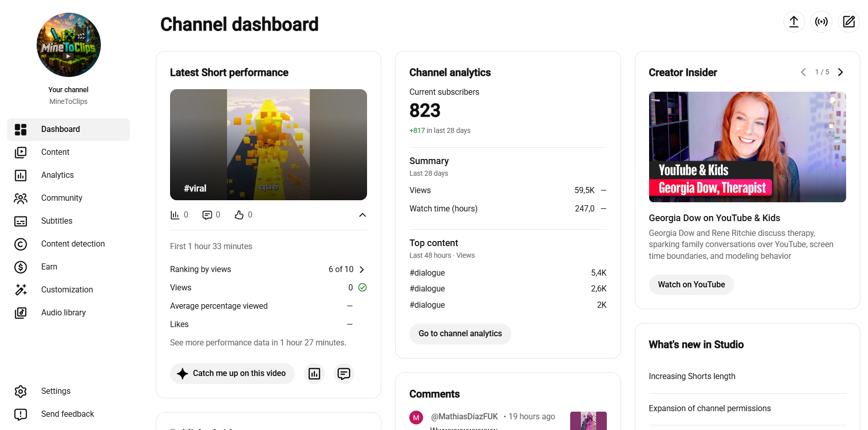Viewport: 868px width, 430px height.
Task: Click the First 1 hour 33 minutes label
Action: pyautogui.click(x=211, y=247)
